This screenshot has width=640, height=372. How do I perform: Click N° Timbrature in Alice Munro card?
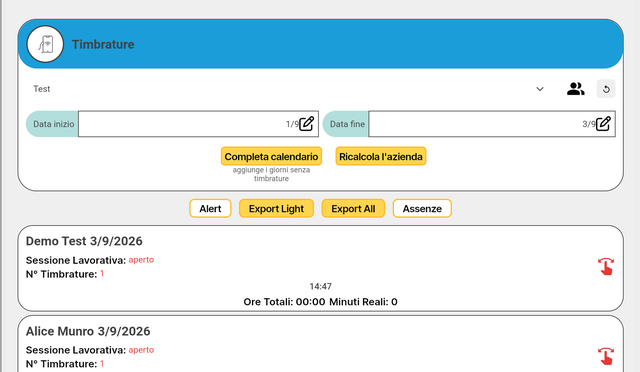(61, 364)
